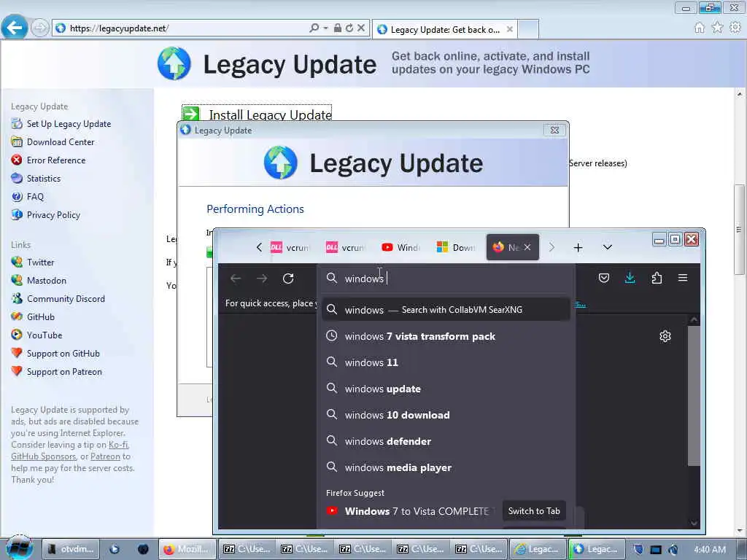Switch to the second vcrun tab in Firefox
The width and height of the screenshot is (747, 560).
345,248
